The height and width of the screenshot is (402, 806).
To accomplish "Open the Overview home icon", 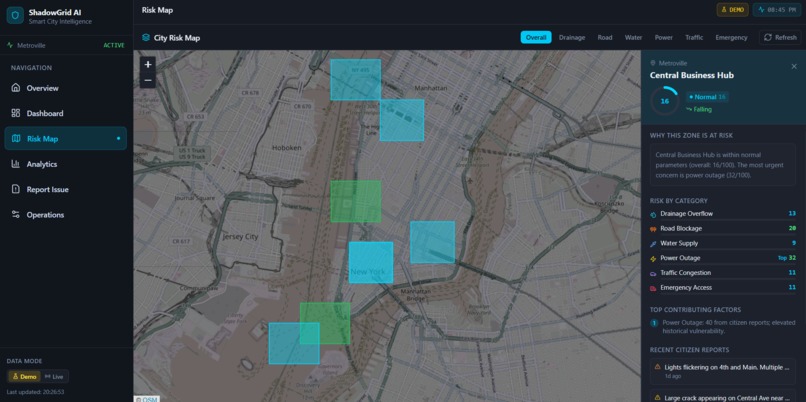I will coord(16,88).
